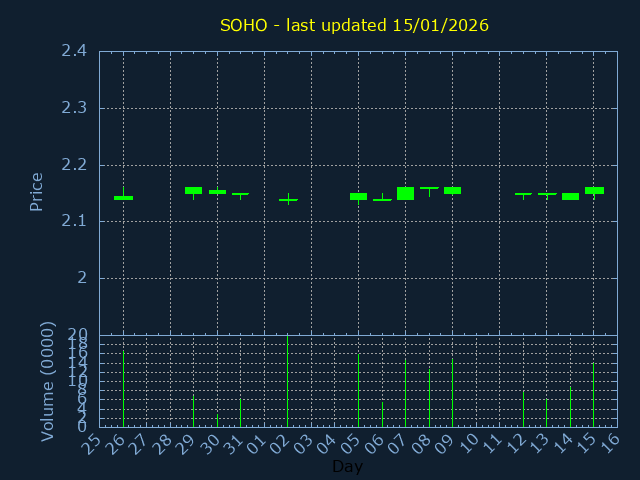This screenshot has height=480, width=640.
Task: Click the Price axis label
Action: click(x=37, y=191)
